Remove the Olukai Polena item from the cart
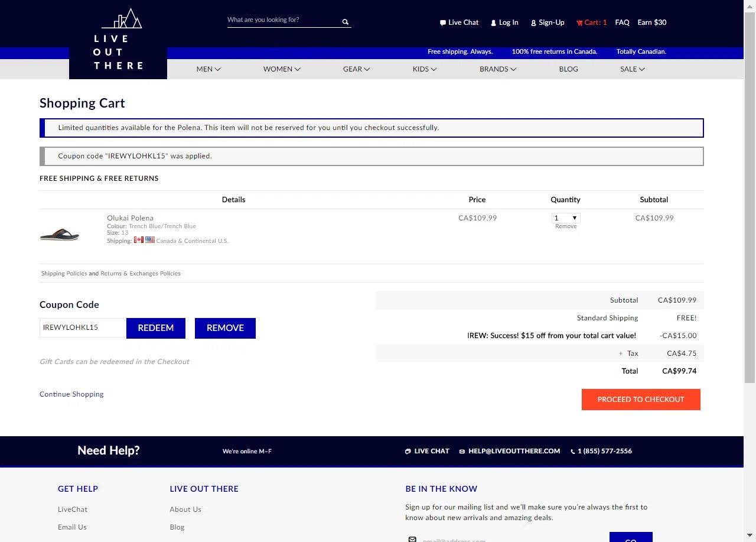This screenshot has height=542, width=756. (x=566, y=226)
